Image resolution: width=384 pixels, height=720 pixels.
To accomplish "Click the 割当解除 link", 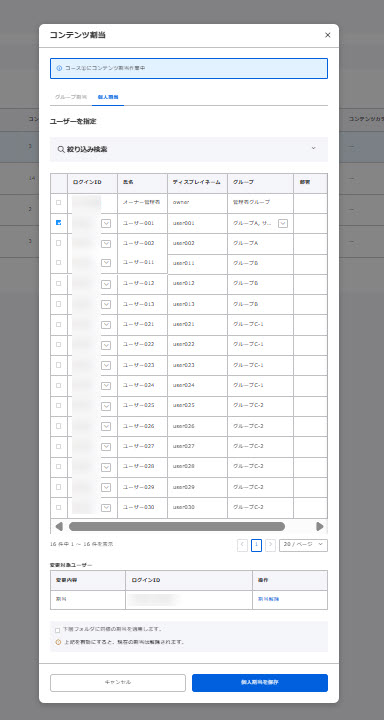I will [268, 599].
